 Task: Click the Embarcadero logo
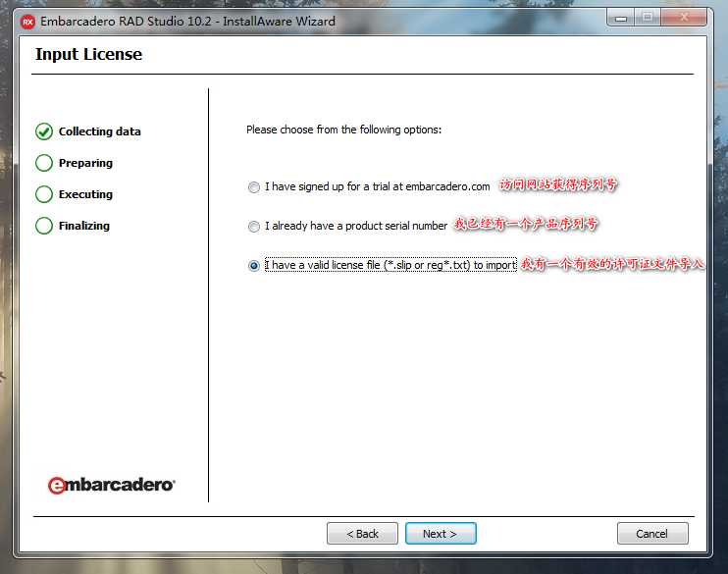[x=111, y=485]
